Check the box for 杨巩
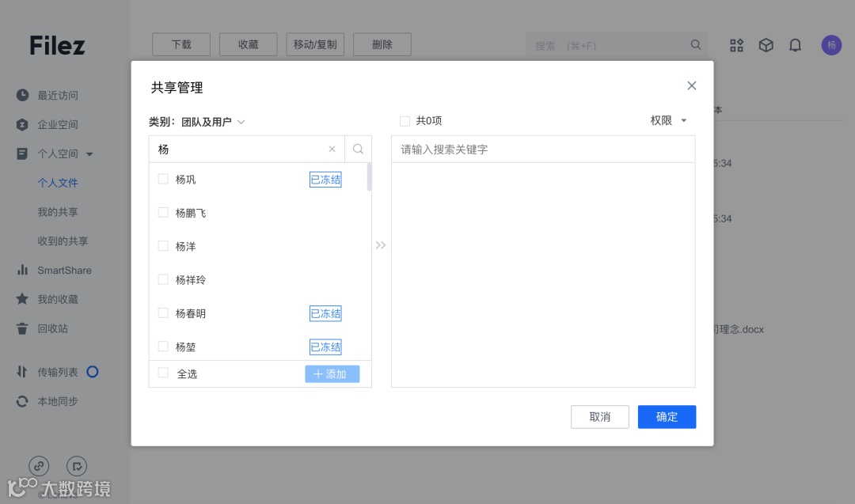 click(x=163, y=179)
